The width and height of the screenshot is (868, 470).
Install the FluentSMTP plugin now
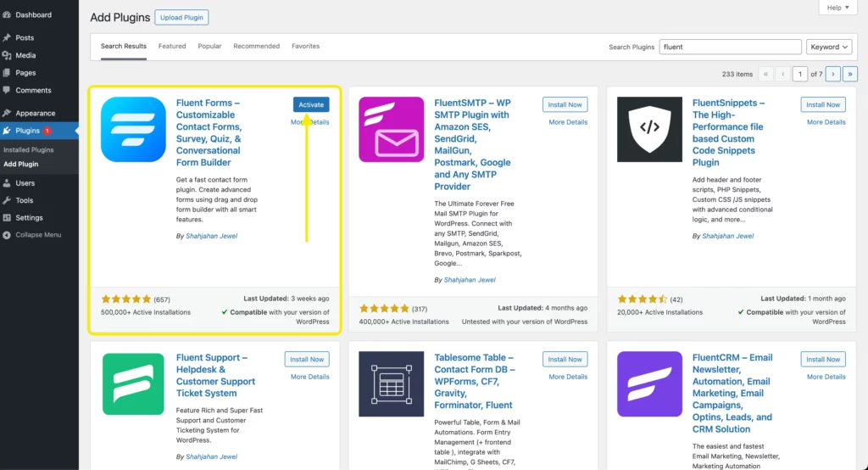point(565,104)
